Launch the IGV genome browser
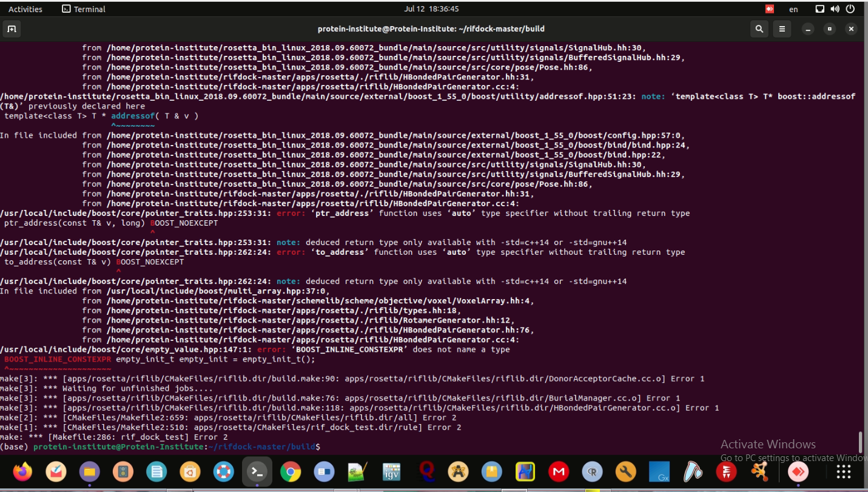868x492 pixels. click(390, 471)
